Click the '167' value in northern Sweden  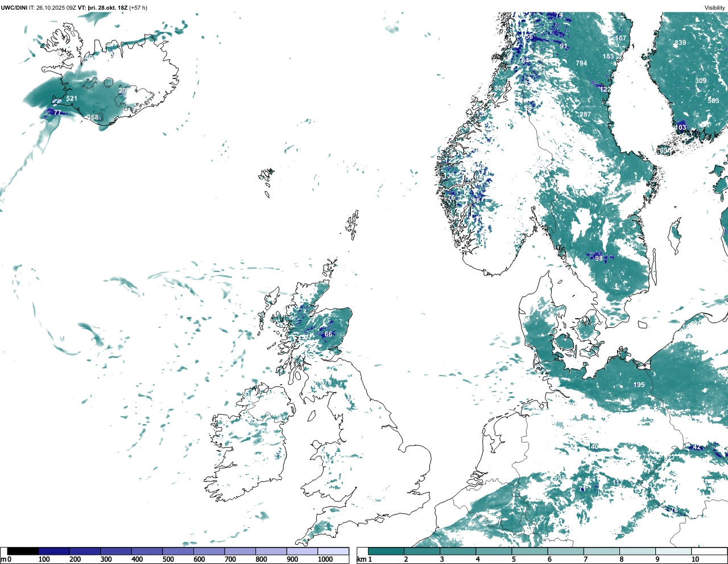621,38
